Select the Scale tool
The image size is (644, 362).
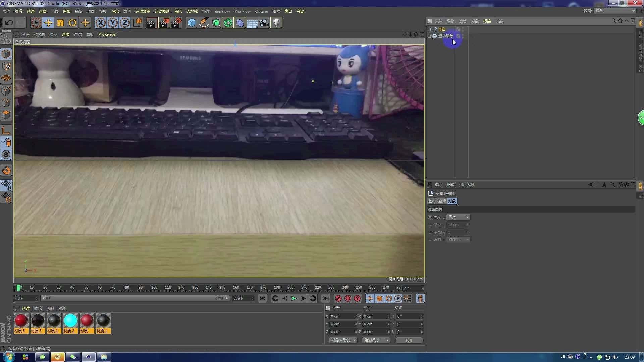click(x=60, y=23)
